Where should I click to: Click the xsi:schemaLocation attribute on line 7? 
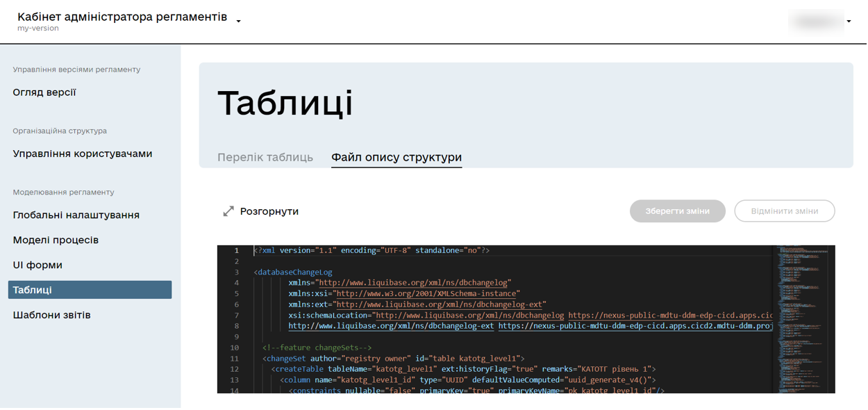tap(330, 315)
